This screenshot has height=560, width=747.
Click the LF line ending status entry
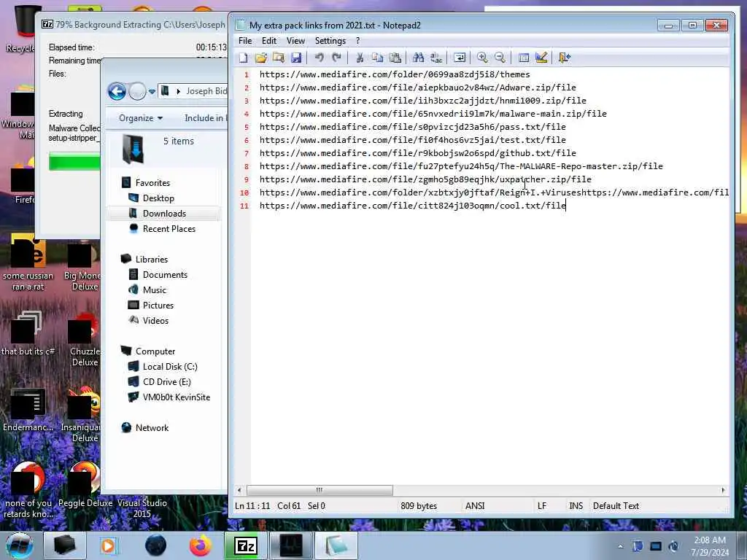pos(542,506)
